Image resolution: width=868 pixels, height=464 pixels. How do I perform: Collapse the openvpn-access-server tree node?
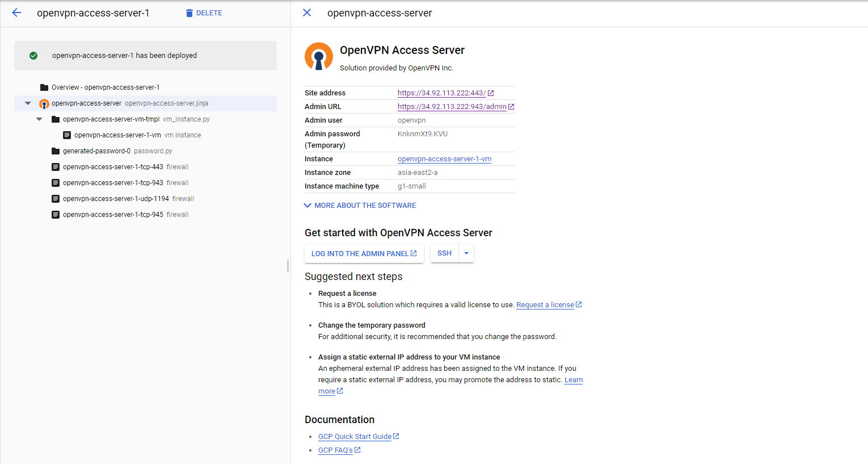pos(28,103)
